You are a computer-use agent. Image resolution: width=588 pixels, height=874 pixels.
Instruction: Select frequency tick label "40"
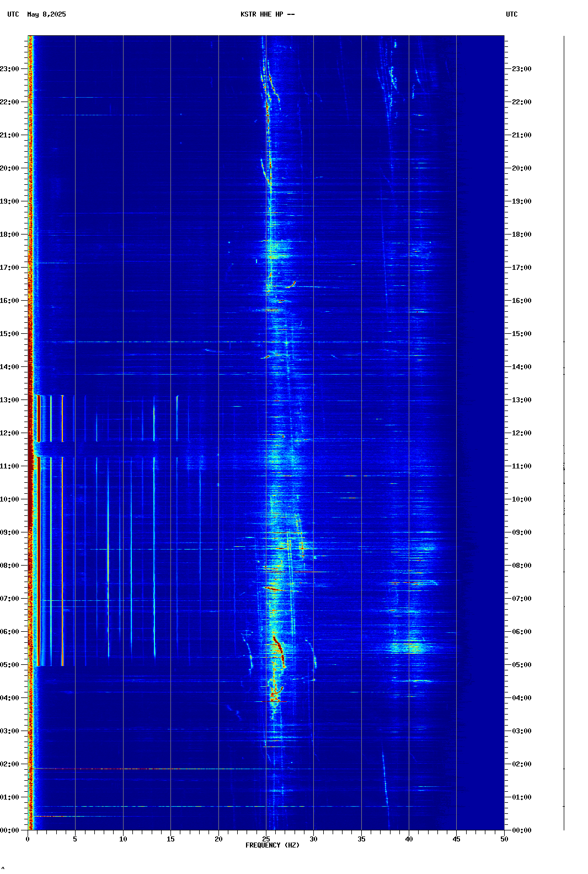coord(409,839)
